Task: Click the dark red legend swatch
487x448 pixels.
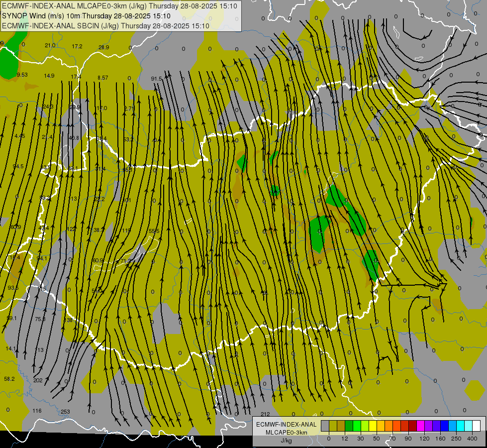Action: coord(413,426)
